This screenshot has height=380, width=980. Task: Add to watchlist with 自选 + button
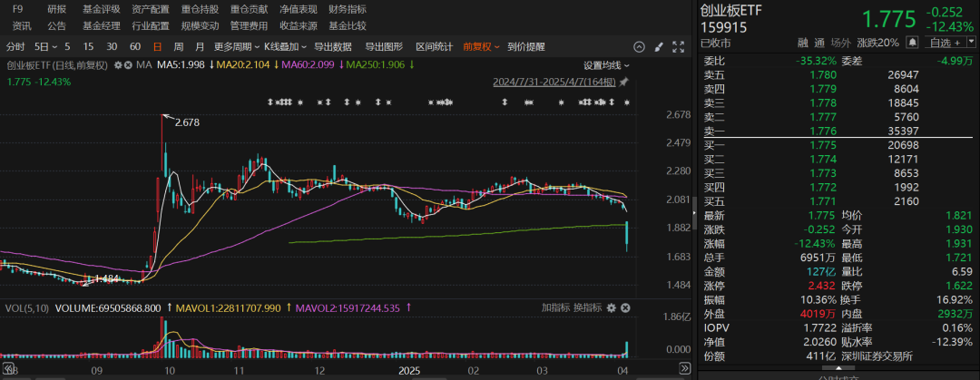tap(950, 42)
